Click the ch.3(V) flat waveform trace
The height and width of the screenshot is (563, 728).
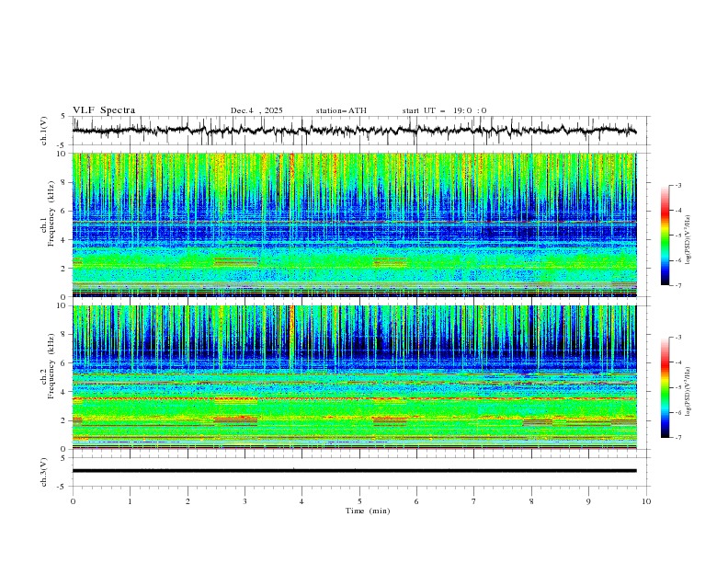tap(354, 471)
